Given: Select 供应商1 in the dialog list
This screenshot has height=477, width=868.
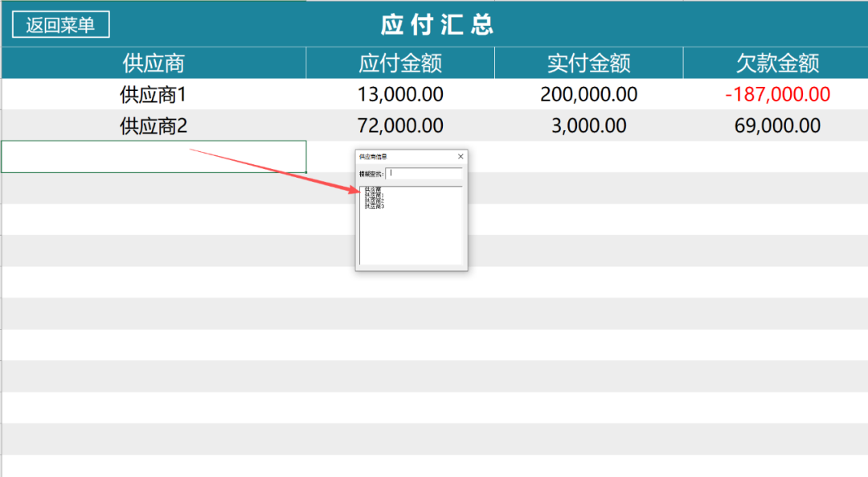Looking at the screenshot, I should [x=375, y=195].
